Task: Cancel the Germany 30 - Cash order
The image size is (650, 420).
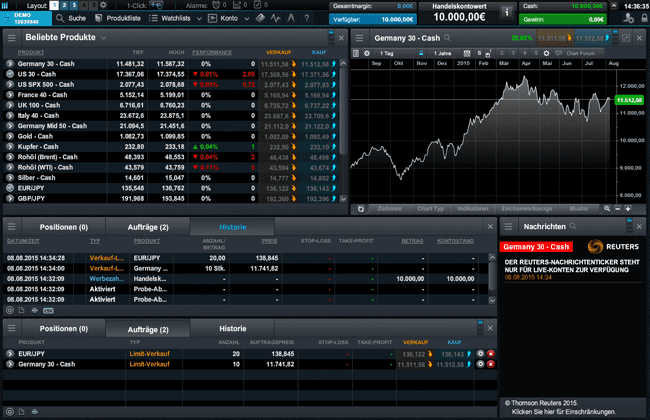Action: tap(491, 364)
